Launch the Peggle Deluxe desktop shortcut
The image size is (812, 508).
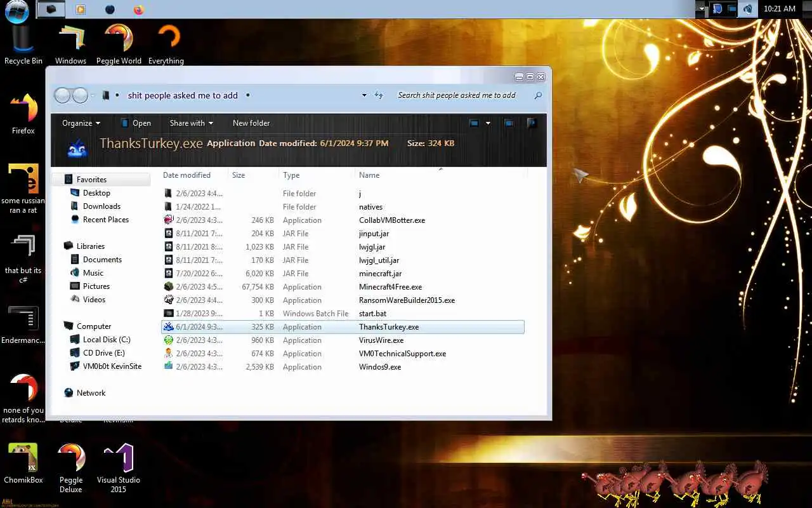pyautogui.click(x=71, y=467)
